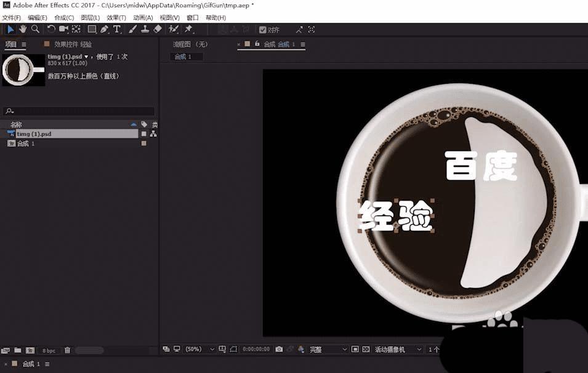The height and width of the screenshot is (373, 588).
Task: Open the 帮助(H) menu
Action: [x=215, y=18]
